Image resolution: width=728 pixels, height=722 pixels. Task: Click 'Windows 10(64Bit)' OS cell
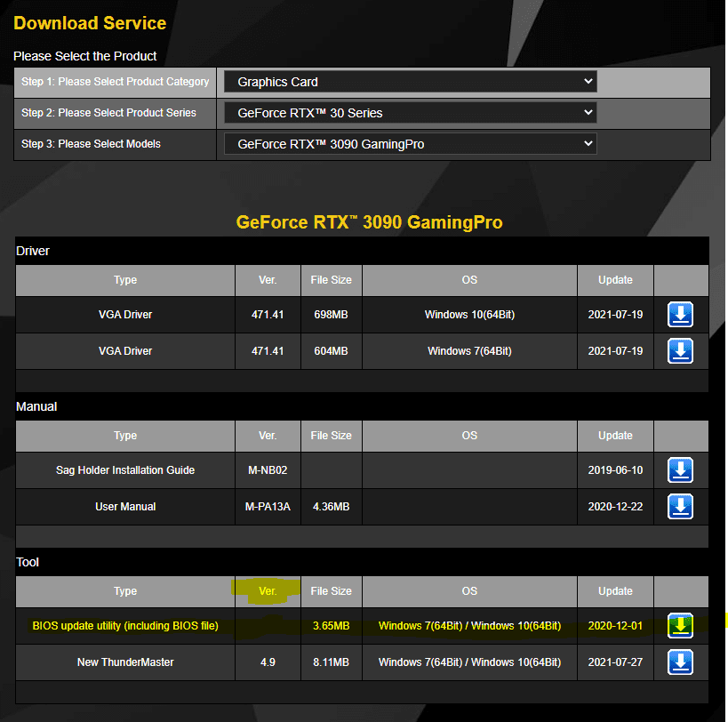click(469, 315)
